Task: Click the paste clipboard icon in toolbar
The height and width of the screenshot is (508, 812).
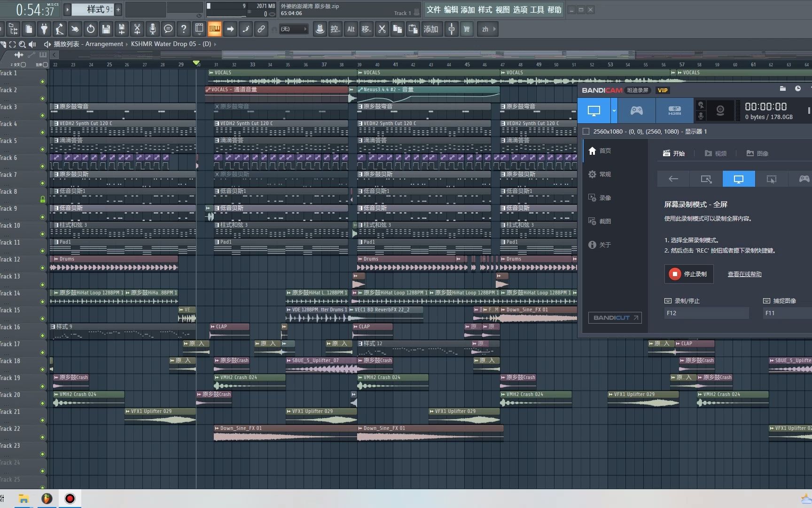Action: tap(413, 29)
